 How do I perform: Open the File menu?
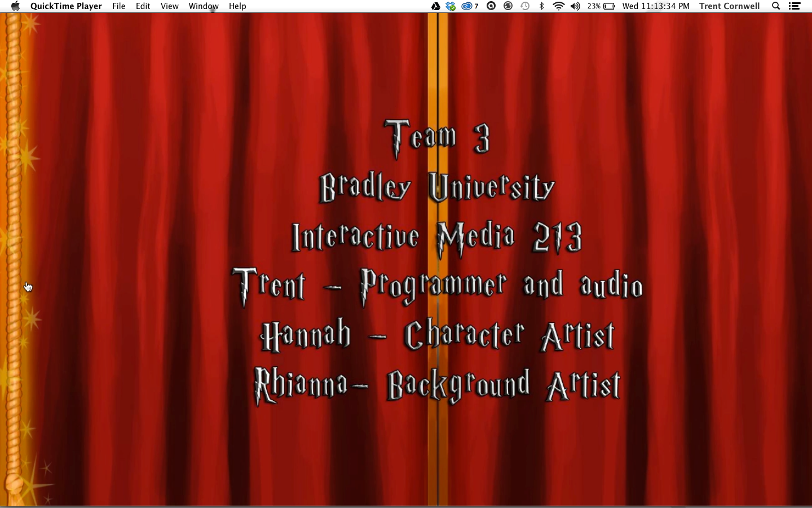click(x=118, y=6)
